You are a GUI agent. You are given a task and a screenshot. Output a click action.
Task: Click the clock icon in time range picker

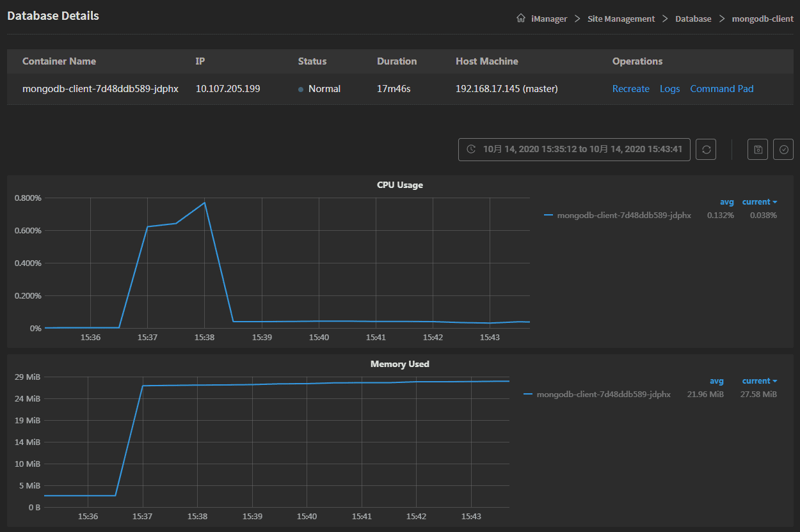[x=471, y=149]
